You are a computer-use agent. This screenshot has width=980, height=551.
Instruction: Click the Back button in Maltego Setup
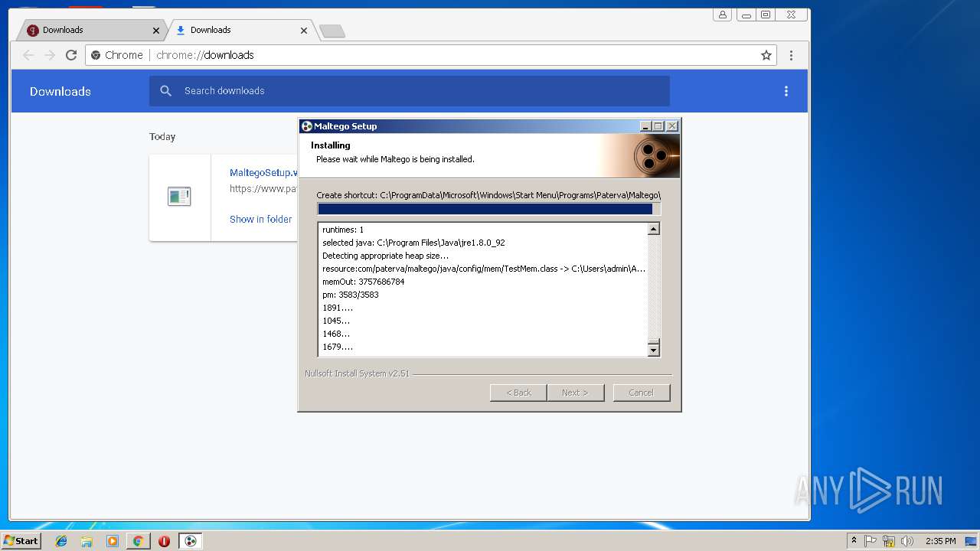[518, 393]
